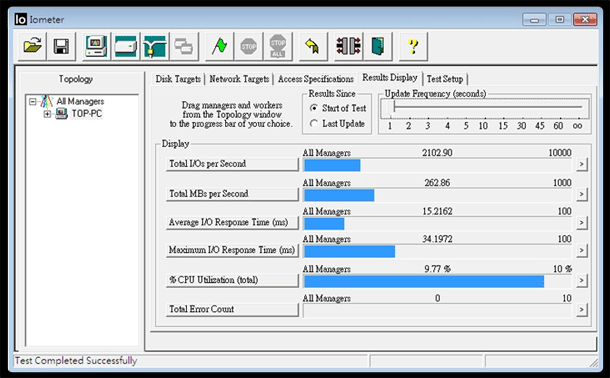The height and width of the screenshot is (378, 610).
Task: Click the 34.1972 maximum response value
Action: tap(437, 239)
